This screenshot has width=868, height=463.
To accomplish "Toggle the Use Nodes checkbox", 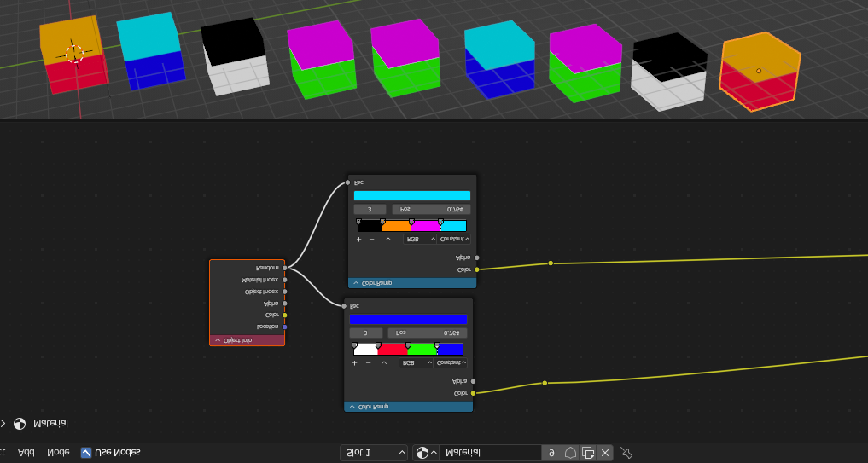I will coord(86,453).
